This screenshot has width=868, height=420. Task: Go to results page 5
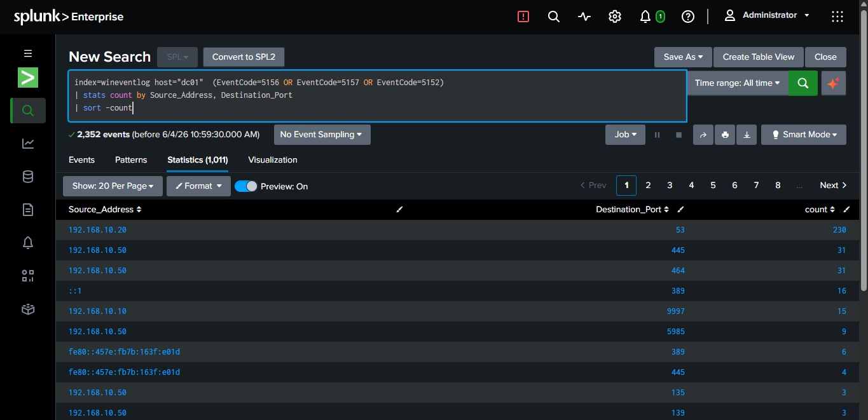coord(713,186)
